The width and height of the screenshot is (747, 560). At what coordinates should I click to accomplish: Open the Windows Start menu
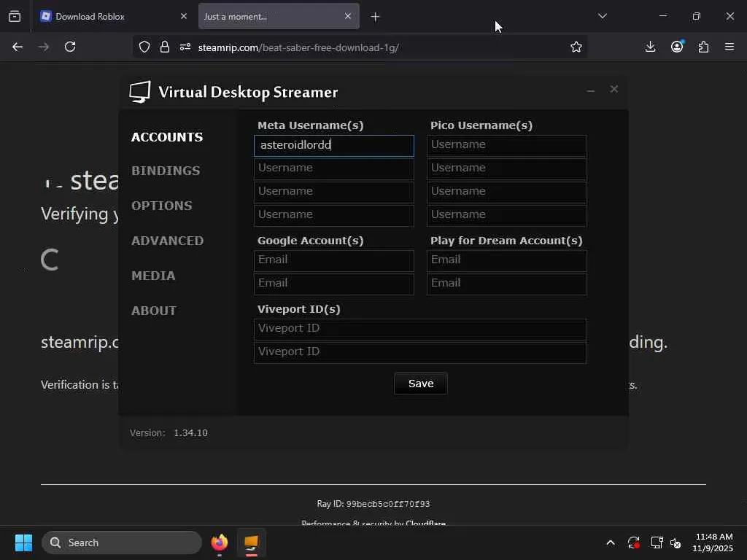pyautogui.click(x=23, y=542)
